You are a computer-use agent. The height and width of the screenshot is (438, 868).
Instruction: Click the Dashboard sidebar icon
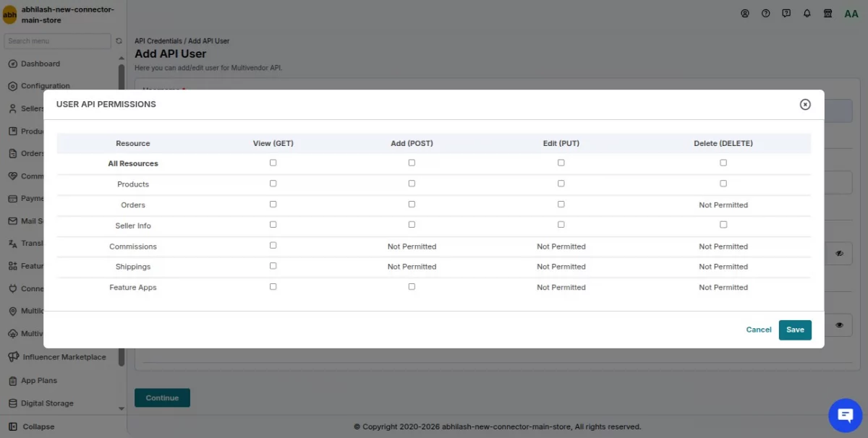(13, 64)
